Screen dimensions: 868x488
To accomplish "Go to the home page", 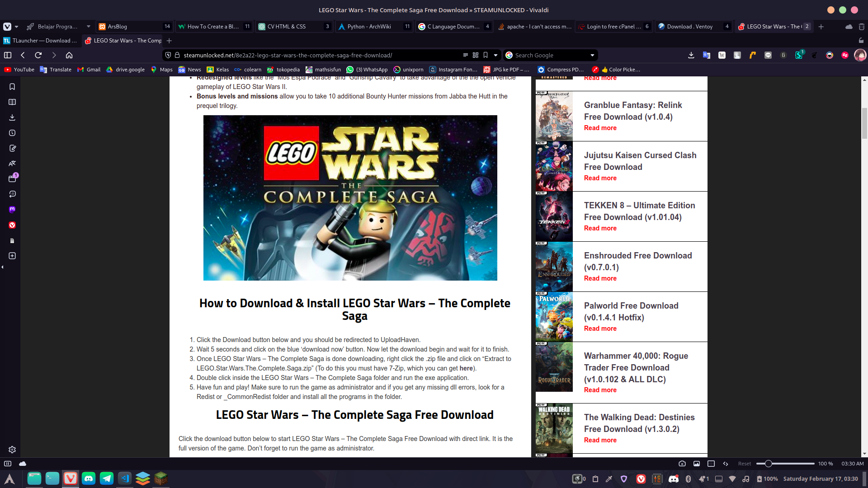I will point(69,55).
